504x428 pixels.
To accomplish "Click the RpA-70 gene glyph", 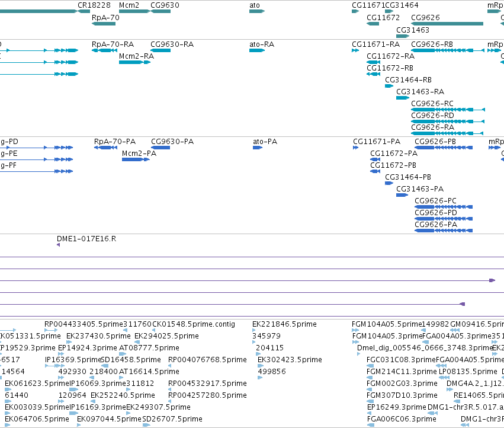I will click(x=104, y=24).
